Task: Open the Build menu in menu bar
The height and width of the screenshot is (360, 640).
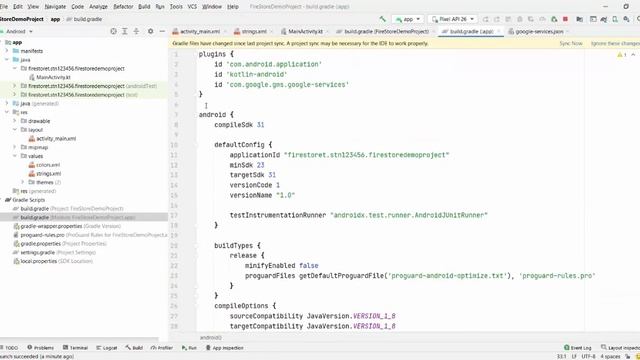Action: [144, 7]
